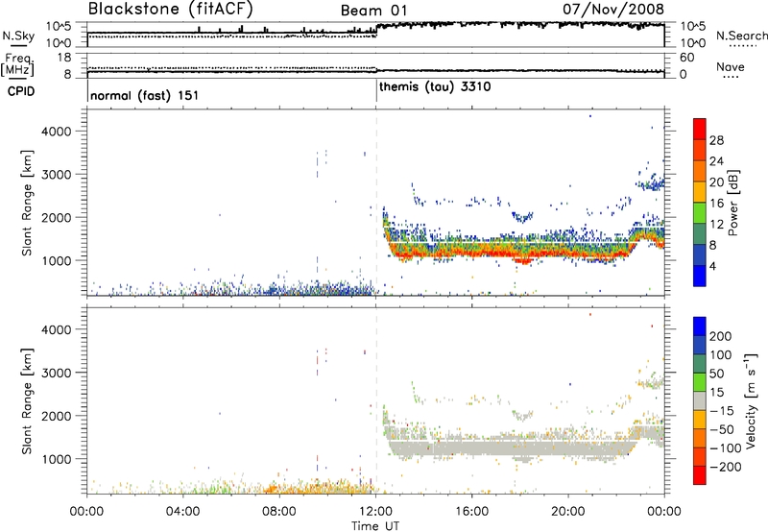The image size is (768, 532).
Task: Click the red top segment of Power colorbar
Action: click(700, 130)
